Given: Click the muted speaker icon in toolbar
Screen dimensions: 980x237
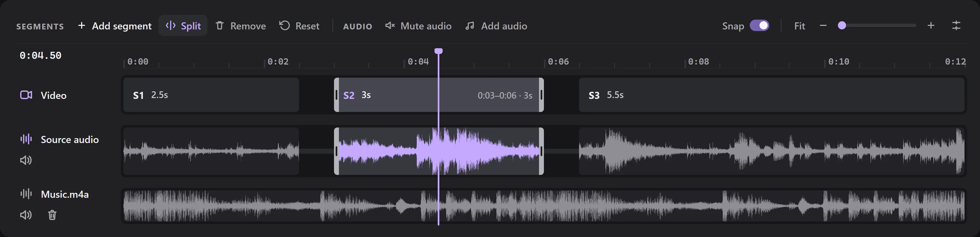Looking at the screenshot, I should 390,26.
